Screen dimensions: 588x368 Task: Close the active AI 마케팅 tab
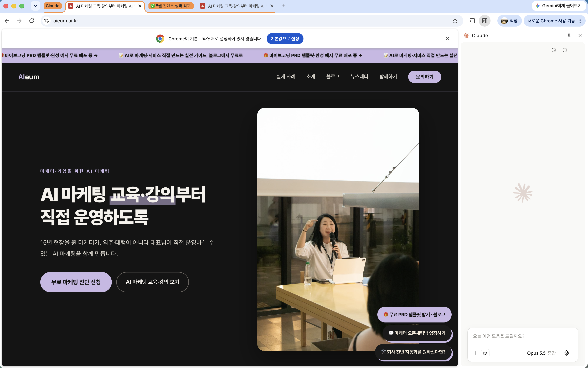click(x=140, y=6)
